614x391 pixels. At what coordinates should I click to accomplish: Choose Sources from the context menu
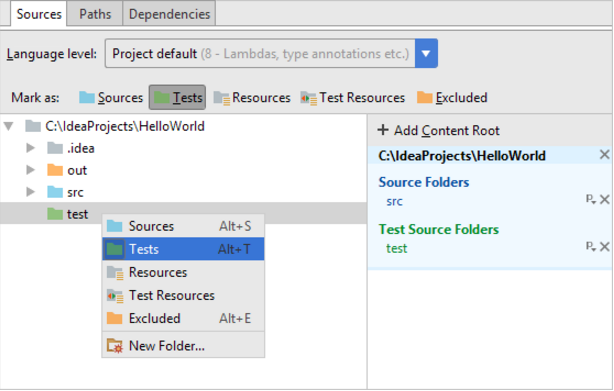[183, 226]
